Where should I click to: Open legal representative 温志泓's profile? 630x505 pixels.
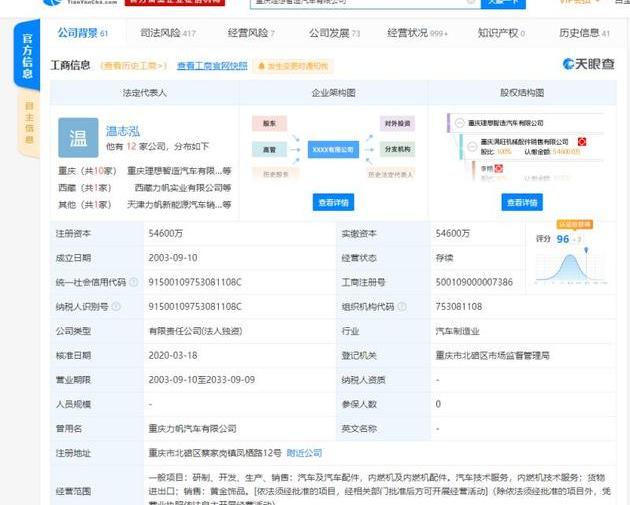(x=123, y=131)
